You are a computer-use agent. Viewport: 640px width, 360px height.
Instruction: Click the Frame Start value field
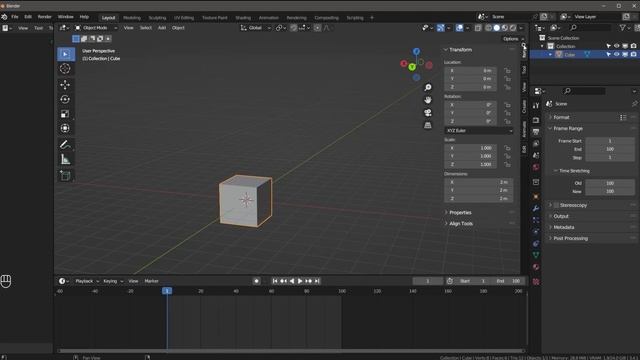(x=610, y=141)
